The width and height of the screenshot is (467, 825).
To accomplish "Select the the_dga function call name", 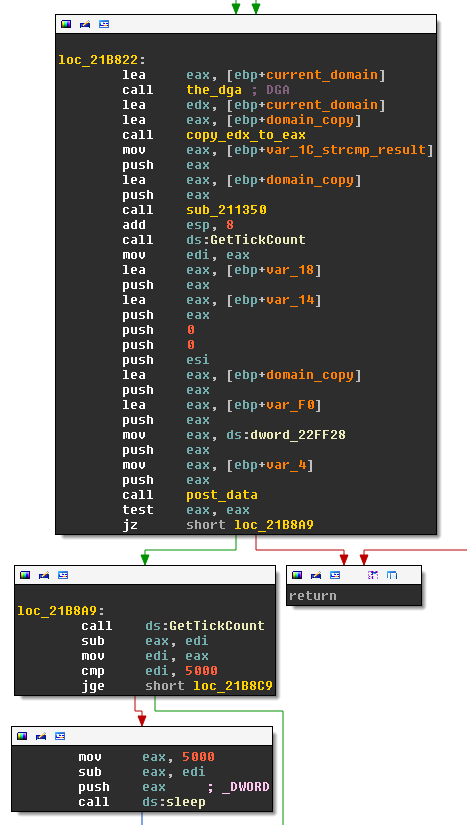I will click(x=214, y=90).
